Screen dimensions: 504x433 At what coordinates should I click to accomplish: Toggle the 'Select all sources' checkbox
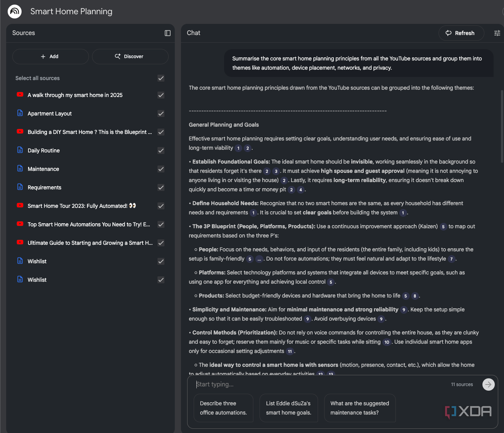(x=161, y=78)
